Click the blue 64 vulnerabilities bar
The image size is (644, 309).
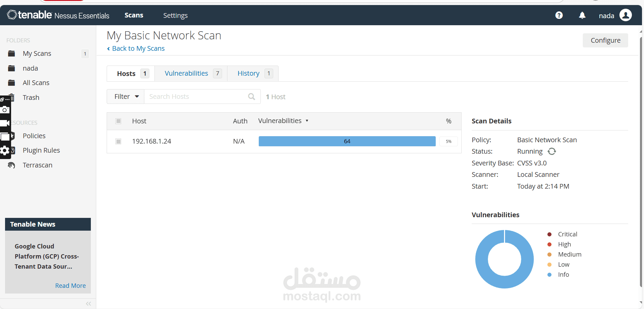[x=347, y=141]
